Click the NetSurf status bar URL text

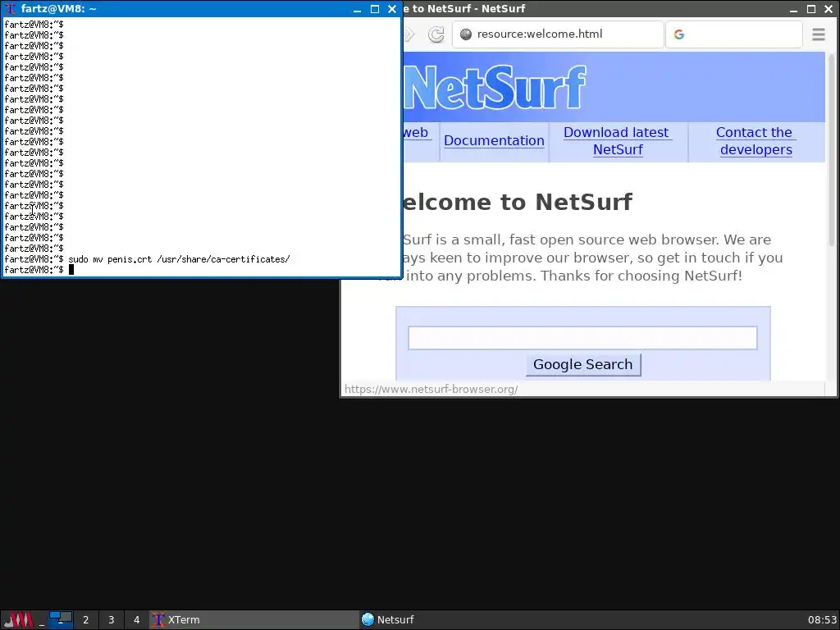click(x=431, y=390)
